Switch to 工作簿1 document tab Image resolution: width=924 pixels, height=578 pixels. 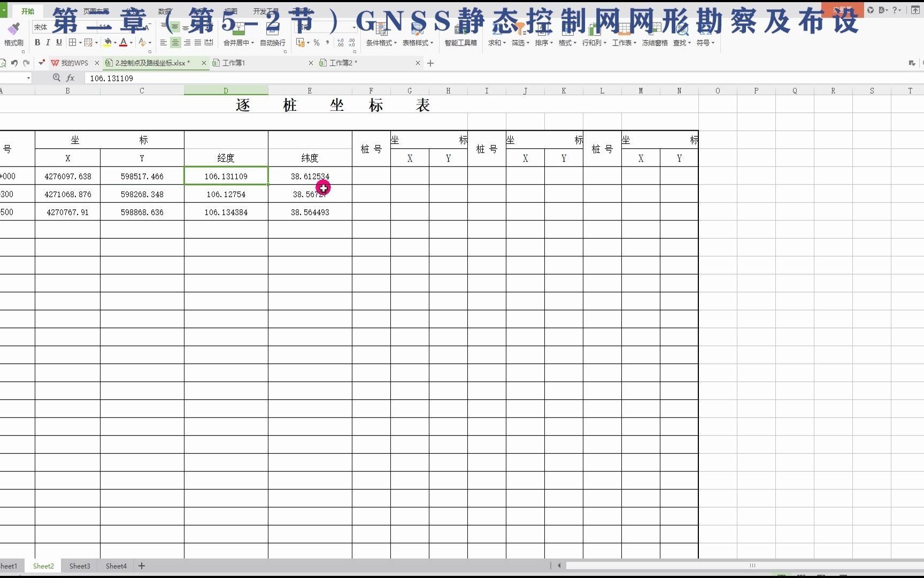pyautogui.click(x=234, y=63)
